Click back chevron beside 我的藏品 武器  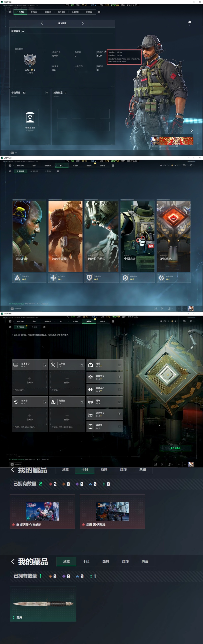click(x=13, y=562)
